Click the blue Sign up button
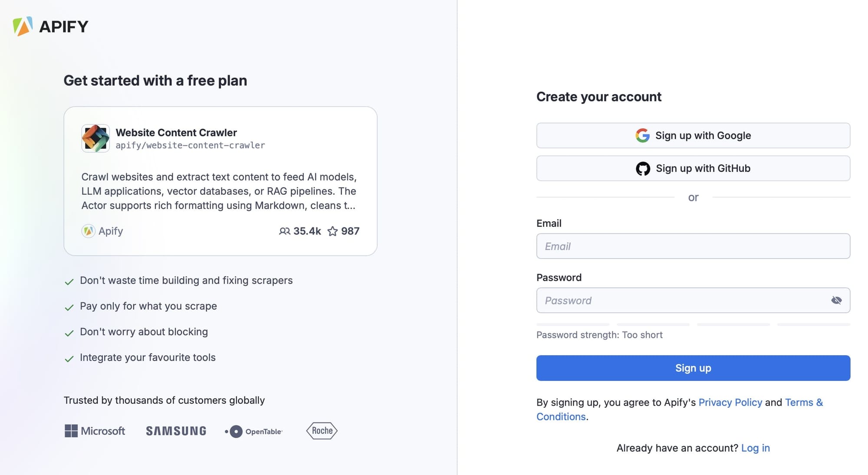The height and width of the screenshot is (475, 868). click(x=693, y=367)
